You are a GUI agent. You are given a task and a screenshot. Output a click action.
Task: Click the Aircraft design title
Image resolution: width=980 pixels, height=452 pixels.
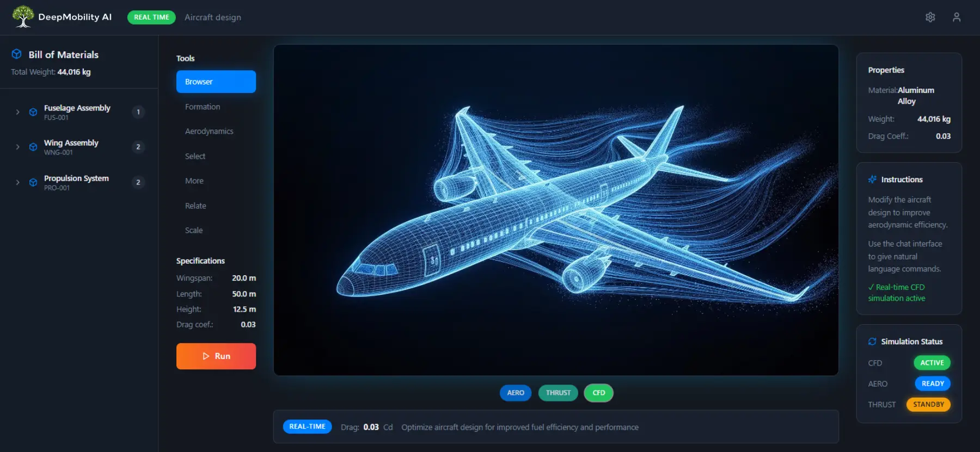click(x=213, y=17)
